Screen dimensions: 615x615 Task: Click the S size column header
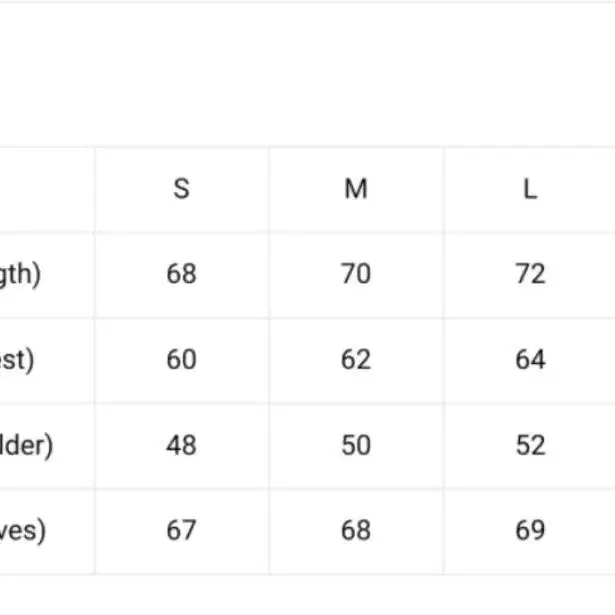tap(181, 189)
